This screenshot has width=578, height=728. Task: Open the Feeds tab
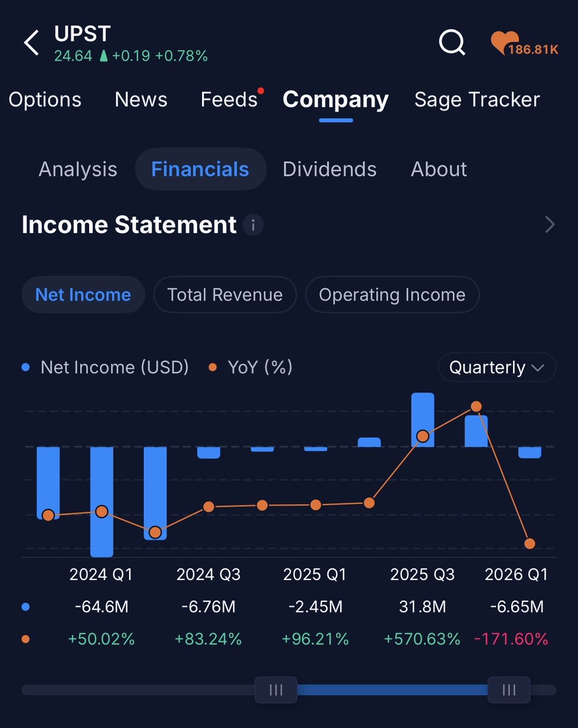point(229,99)
